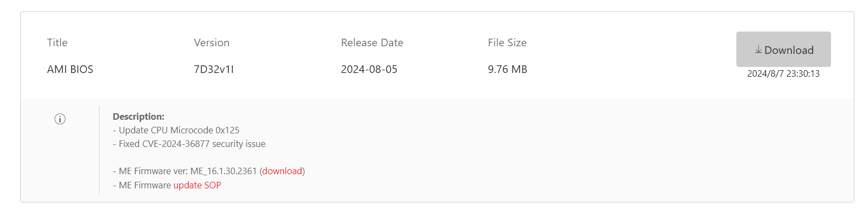Image resolution: width=868 pixels, height=221 pixels.
Task: Select the release date 2024-08-05
Action: [369, 69]
